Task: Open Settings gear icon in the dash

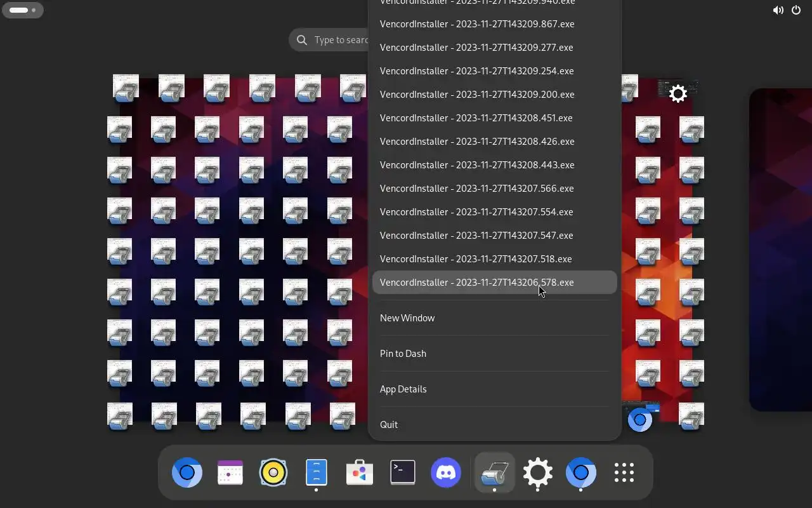Action: tap(538, 472)
